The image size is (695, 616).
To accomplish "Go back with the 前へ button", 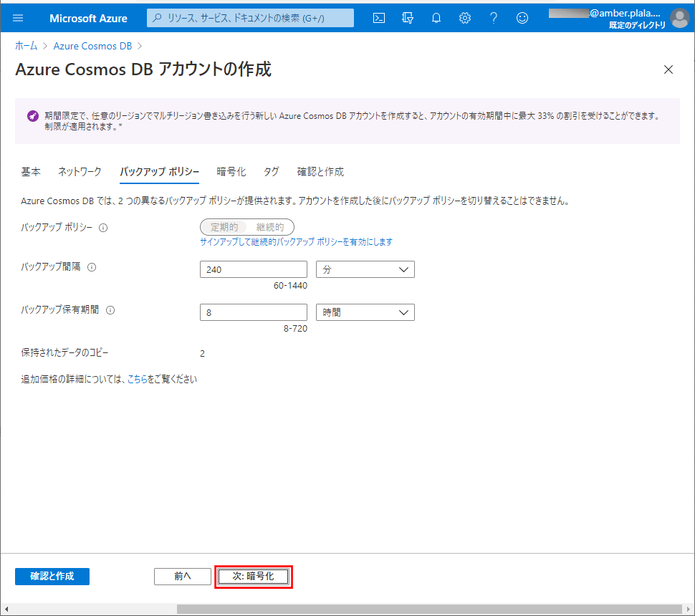I will 183,577.
